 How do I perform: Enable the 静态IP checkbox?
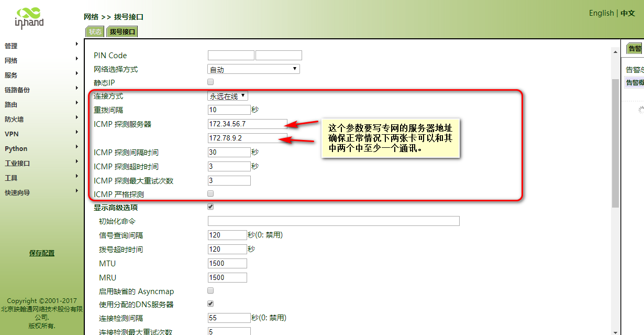coord(210,82)
